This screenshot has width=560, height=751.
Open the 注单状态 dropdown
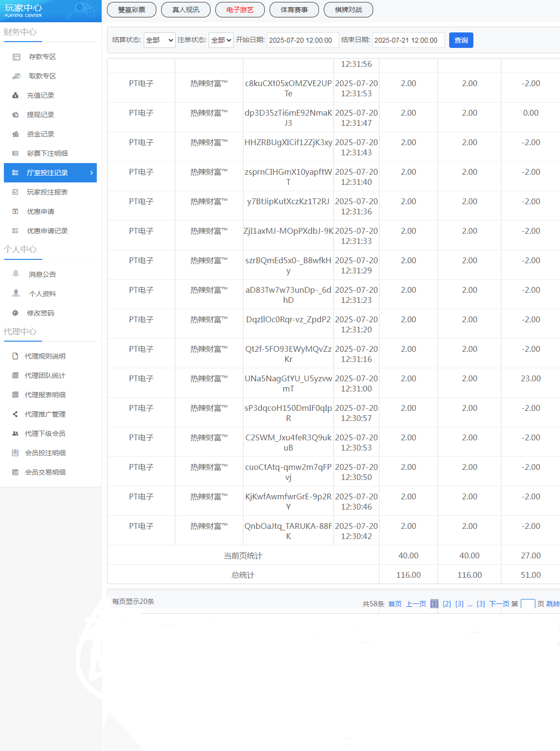[x=221, y=40]
